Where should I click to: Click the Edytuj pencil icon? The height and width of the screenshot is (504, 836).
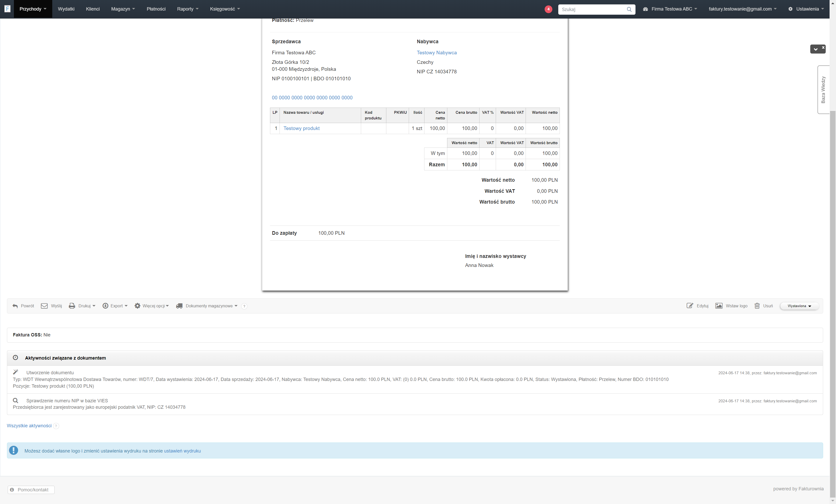(690, 306)
